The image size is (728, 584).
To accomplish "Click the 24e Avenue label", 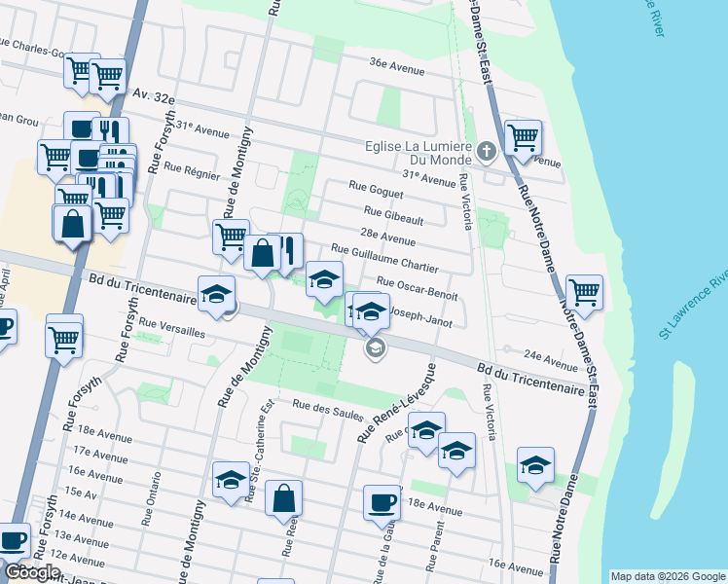I will point(551,360).
